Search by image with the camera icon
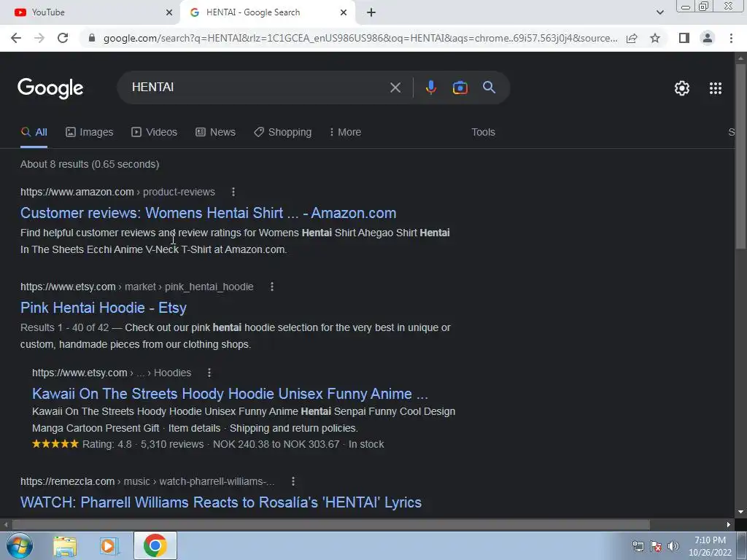Screen dimensions: 747x560 tap(460, 87)
